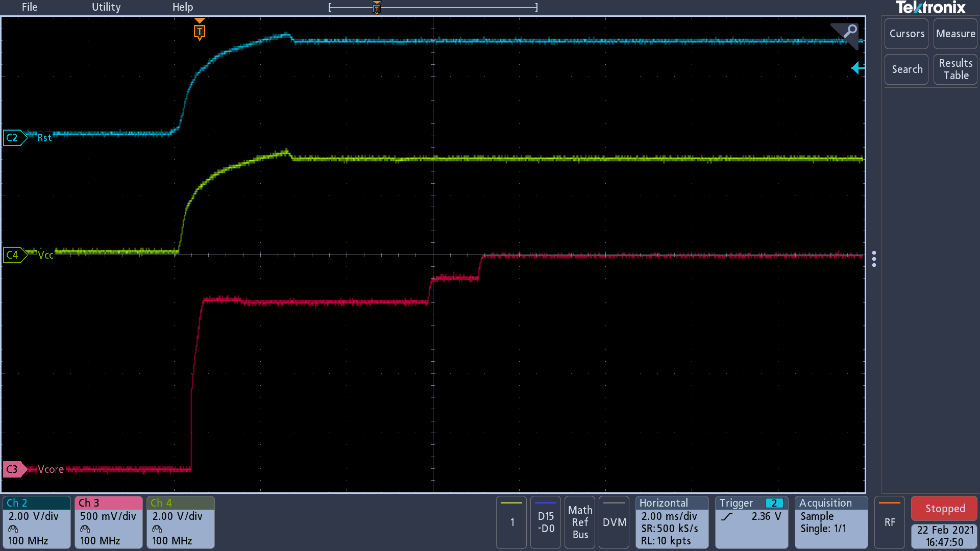Click the trigger rising-edge slope icon

pyautogui.click(x=727, y=517)
